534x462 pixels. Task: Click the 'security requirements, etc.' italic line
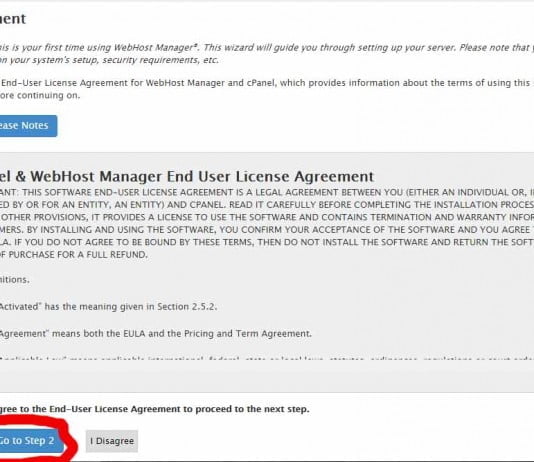(109, 60)
